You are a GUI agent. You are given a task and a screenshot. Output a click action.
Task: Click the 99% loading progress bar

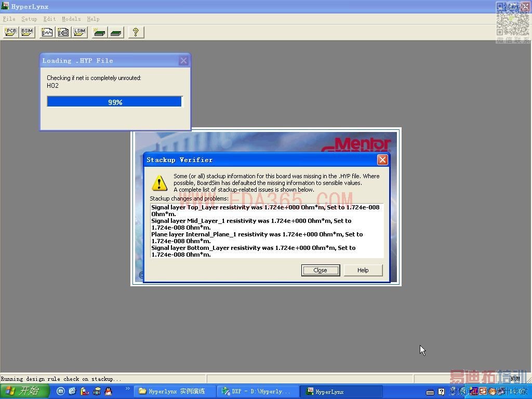115,102
